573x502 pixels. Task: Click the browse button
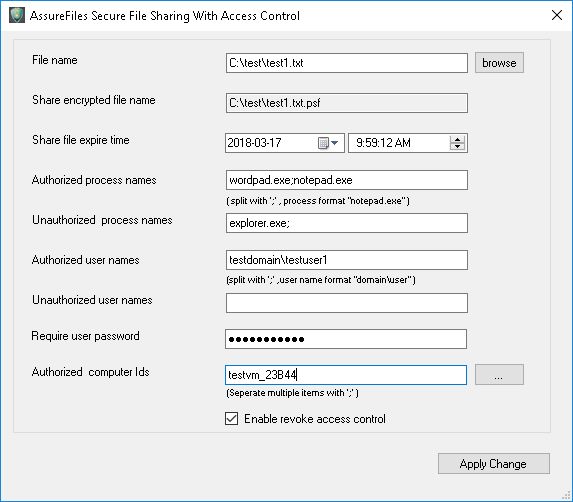coord(499,62)
